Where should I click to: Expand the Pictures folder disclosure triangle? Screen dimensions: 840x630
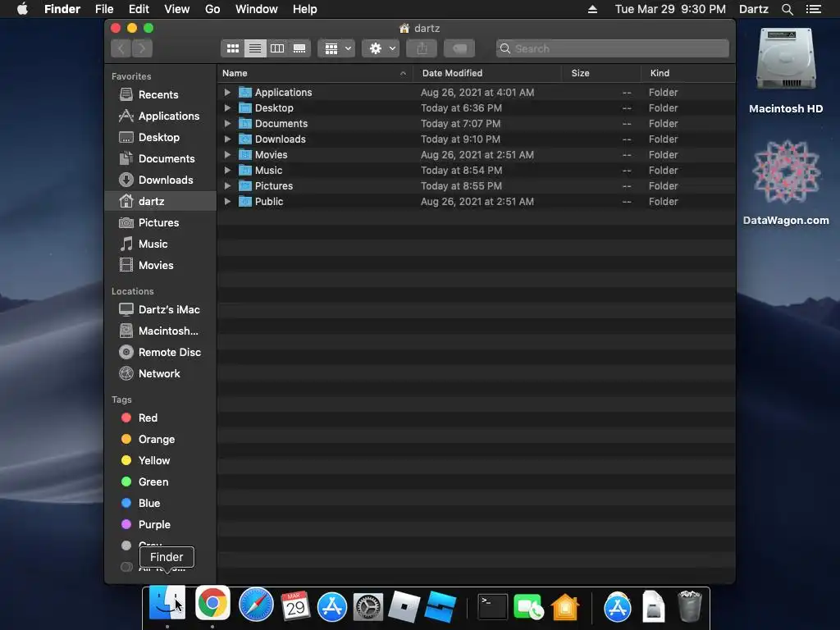pyautogui.click(x=227, y=186)
